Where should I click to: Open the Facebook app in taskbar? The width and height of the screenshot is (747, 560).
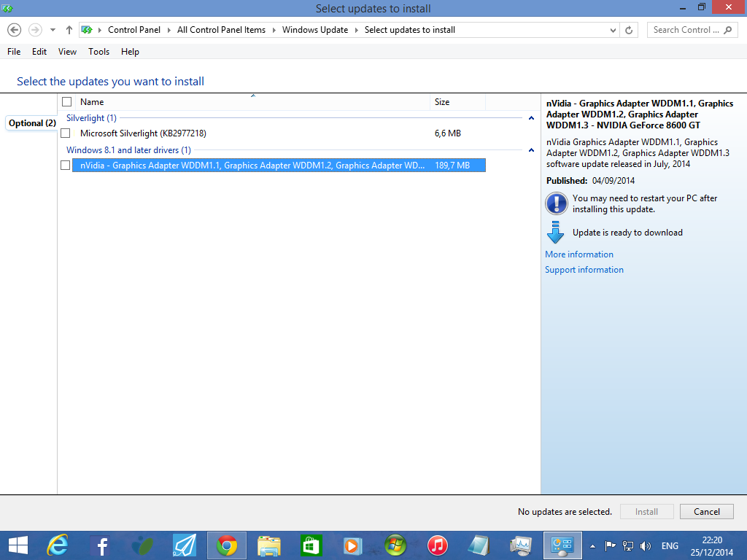point(99,545)
